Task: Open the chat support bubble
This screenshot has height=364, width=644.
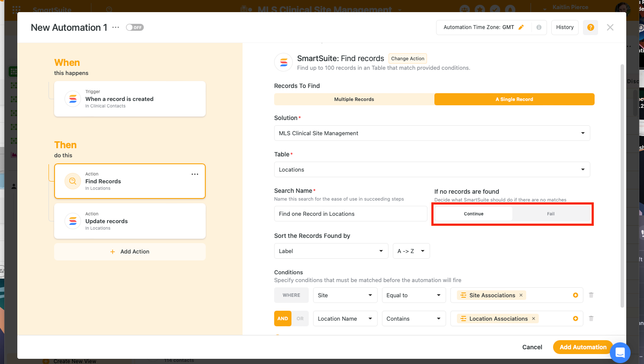Action: pos(620,352)
